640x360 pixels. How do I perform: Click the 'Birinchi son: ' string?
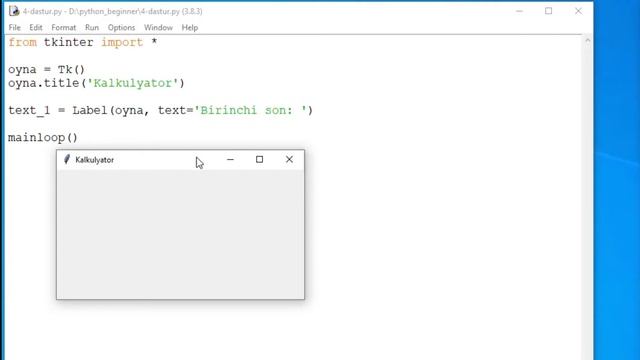250,111
